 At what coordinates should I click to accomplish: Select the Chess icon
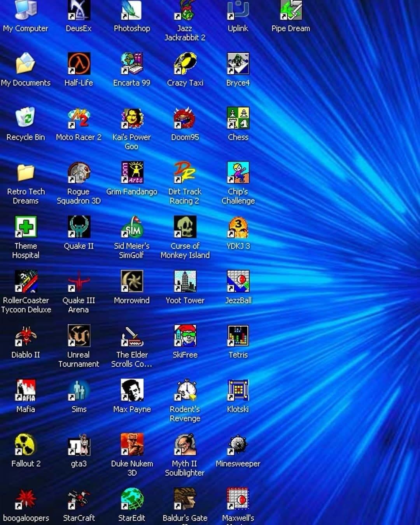tap(238, 118)
